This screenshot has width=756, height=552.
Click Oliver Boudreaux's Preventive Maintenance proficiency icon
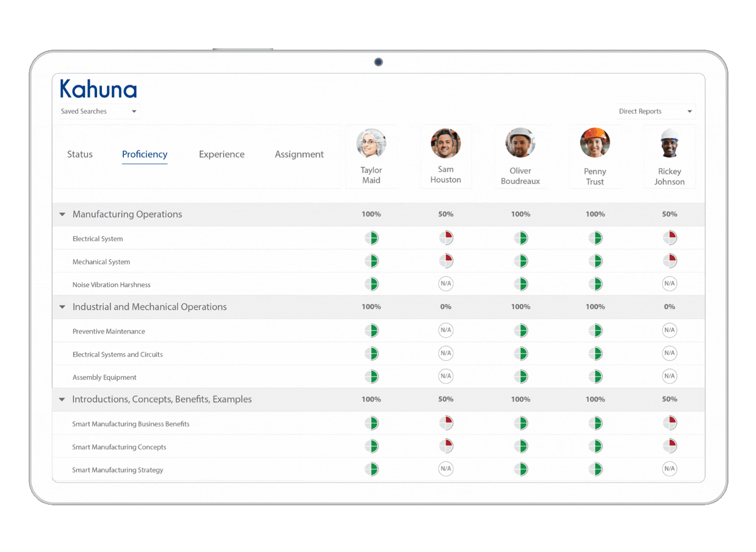tap(521, 331)
